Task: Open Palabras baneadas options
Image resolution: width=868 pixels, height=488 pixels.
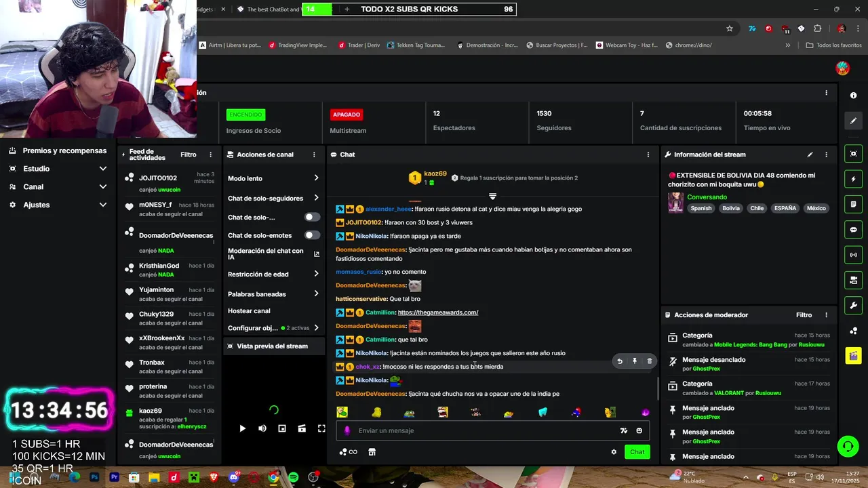Action: [x=273, y=294]
